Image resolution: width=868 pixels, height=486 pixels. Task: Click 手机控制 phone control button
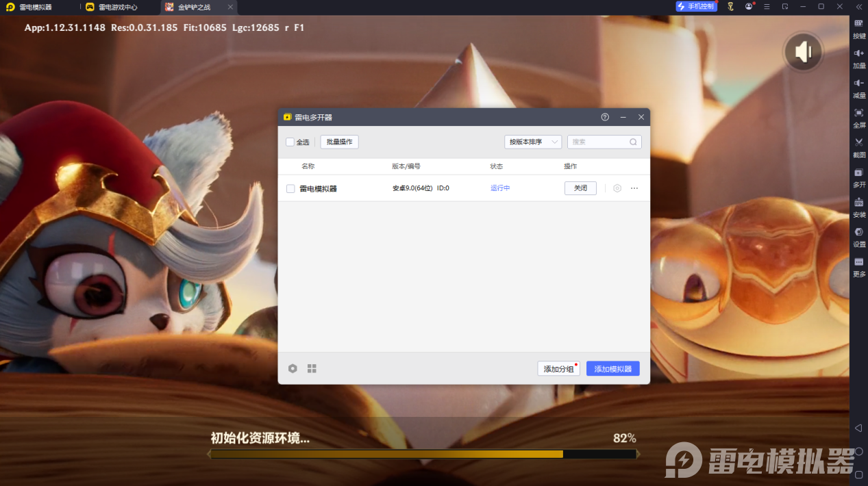696,6
